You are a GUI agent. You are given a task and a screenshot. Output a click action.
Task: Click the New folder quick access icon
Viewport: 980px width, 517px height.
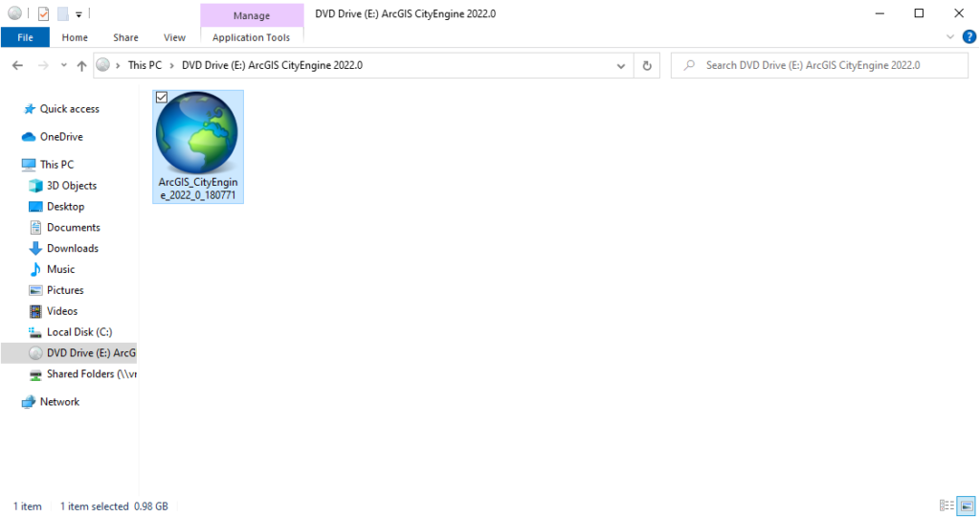point(62,13)
